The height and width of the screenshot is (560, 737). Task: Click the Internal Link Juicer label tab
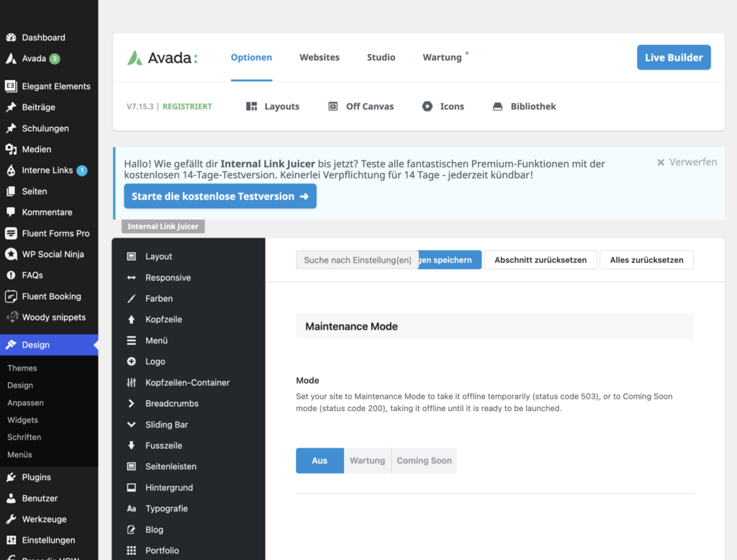click(x=163, y=226)
